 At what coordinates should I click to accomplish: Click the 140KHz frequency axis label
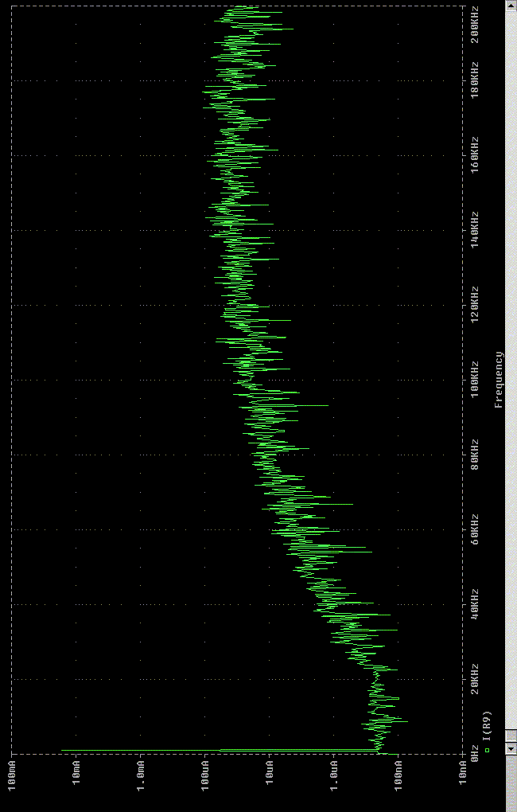(475, 230)
